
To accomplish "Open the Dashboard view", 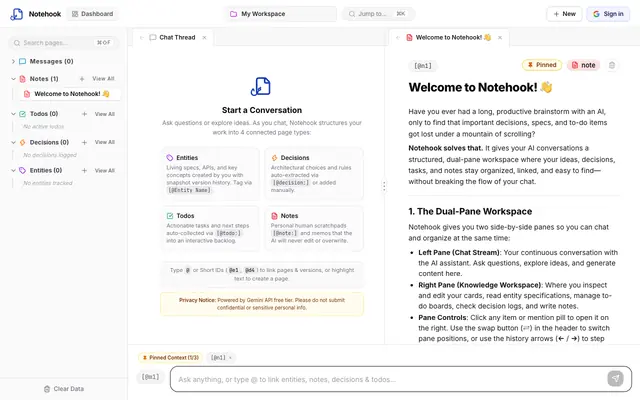I will pyautogui.click(x=93, y=14).
